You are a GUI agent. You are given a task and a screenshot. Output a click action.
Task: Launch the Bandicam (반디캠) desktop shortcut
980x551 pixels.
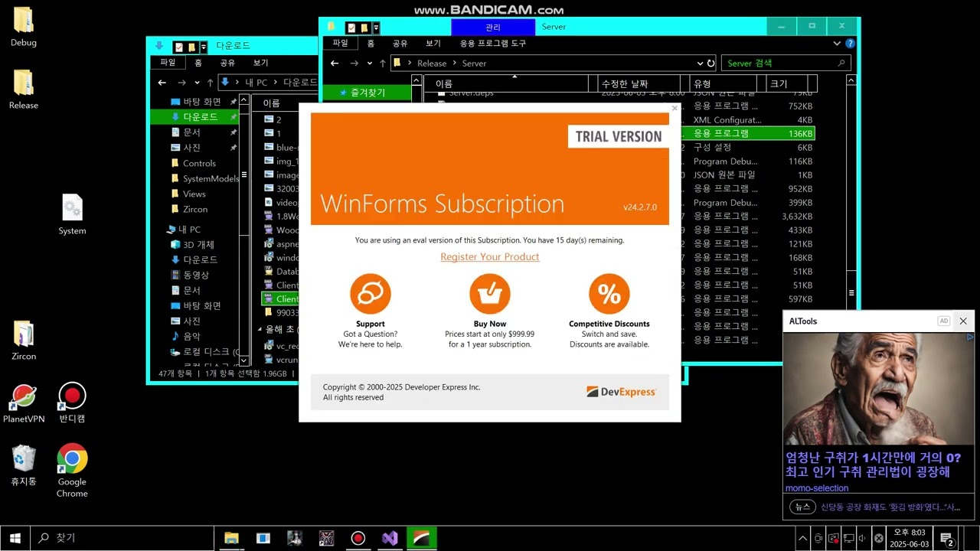(x=72, y=404)
